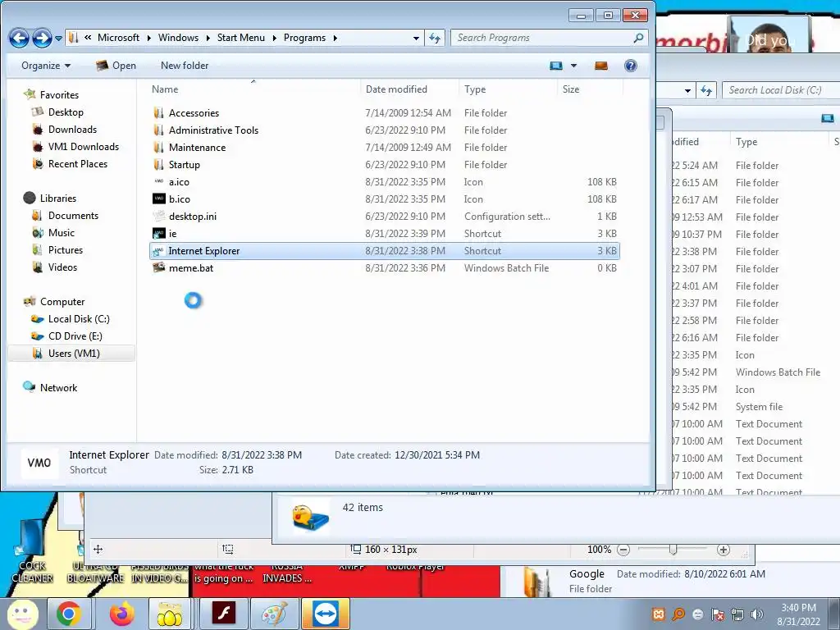Open Local Disk (C:) in navigation pane
The height and width of the screenshot is (630, 840).
tap(79, 319)
